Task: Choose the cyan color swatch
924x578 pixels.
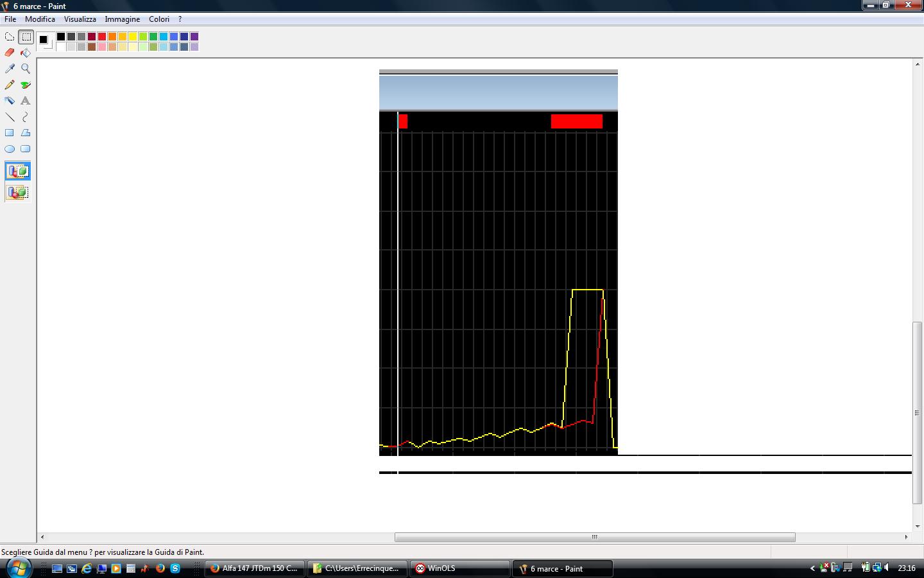Action: pos(164,37)
